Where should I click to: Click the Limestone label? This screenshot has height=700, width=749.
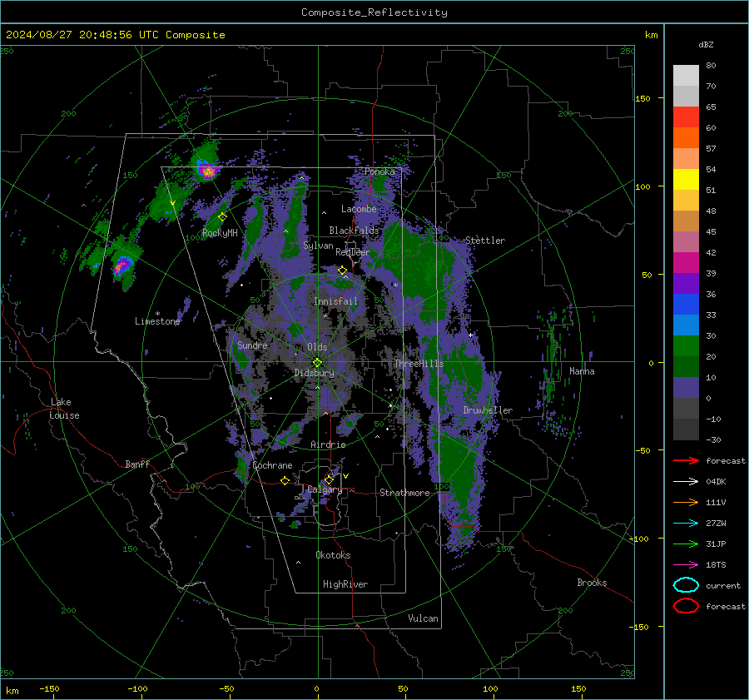(157, 321)
